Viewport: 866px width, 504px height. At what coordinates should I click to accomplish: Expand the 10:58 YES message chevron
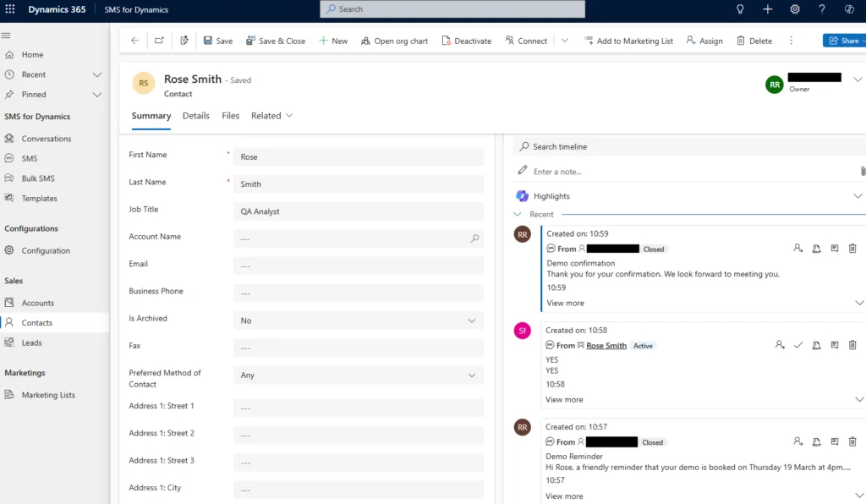point(859,399)
